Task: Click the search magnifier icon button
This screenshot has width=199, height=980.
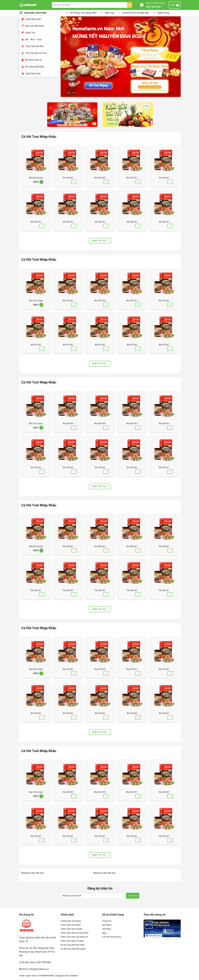Action: 129,5
